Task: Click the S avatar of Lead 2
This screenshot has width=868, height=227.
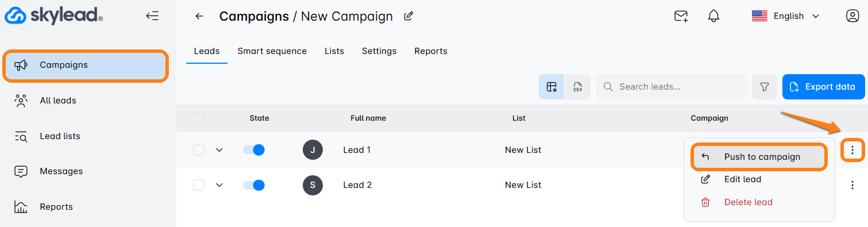Action: tap(313, 185)
